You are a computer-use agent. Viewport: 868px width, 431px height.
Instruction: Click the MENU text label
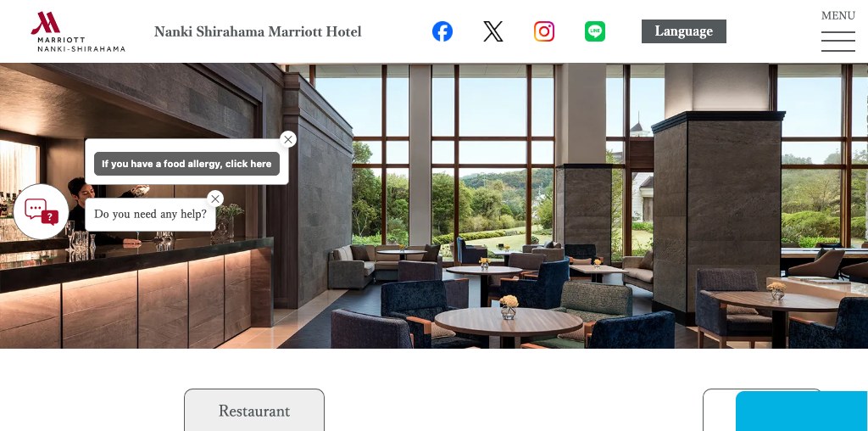[838, 15]
